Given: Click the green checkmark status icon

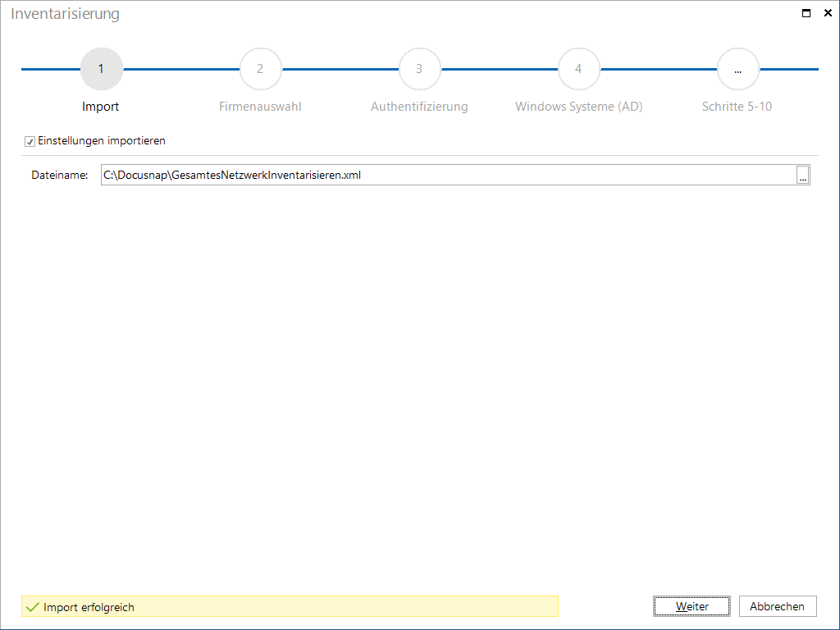Looking at the screenshot, I should [33, 607].
